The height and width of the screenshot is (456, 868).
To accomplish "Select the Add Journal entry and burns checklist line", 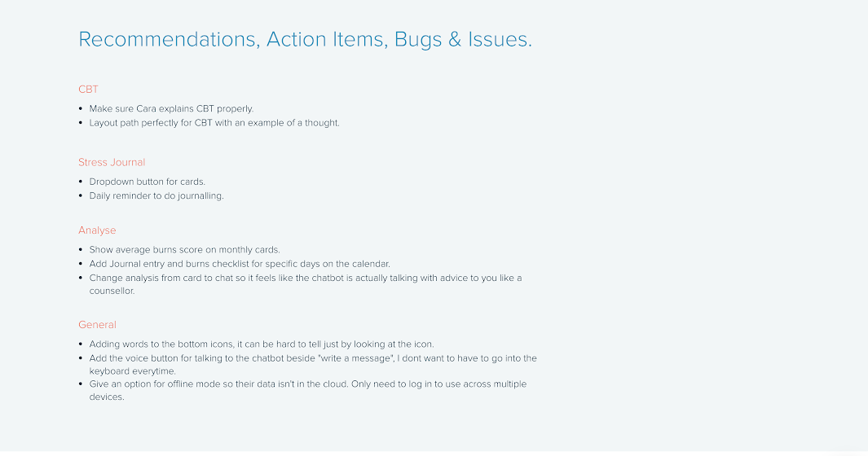I will 240,264.
